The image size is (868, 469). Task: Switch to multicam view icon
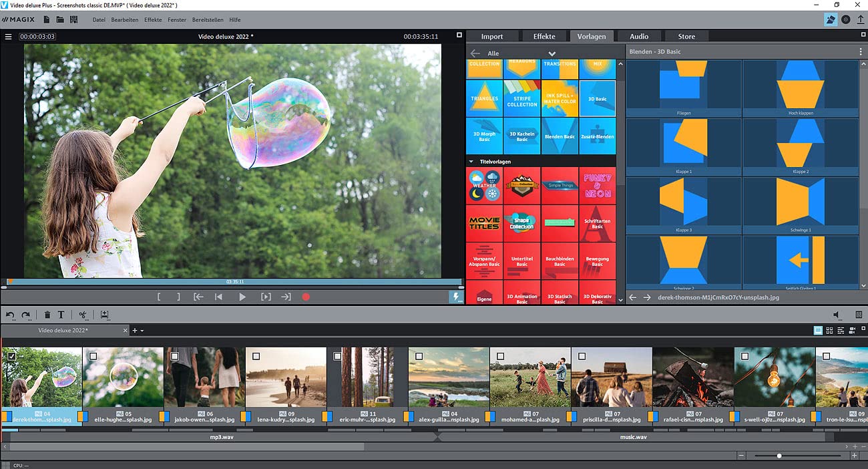853,330
